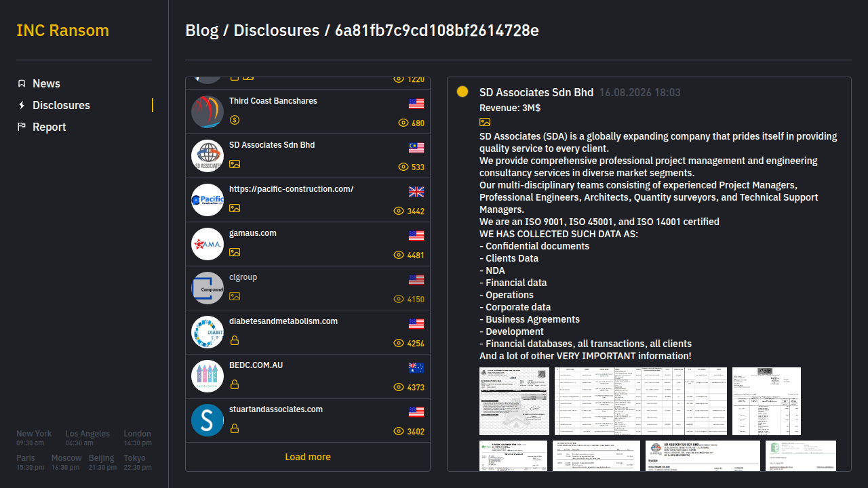The image size is (868, 488).
Task: Click the eye views icon showing 3442
Action: click(399, 211)
